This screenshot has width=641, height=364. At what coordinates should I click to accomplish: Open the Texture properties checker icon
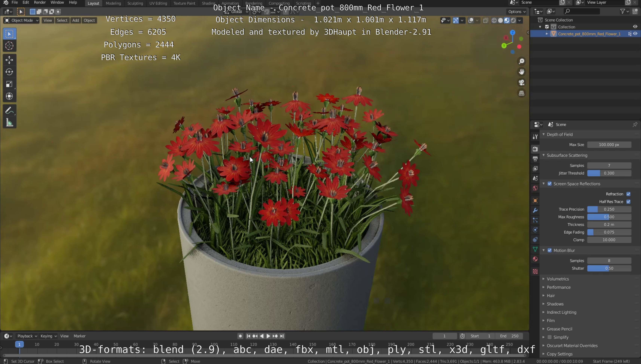pyautogui.click(x=535, y=271)
